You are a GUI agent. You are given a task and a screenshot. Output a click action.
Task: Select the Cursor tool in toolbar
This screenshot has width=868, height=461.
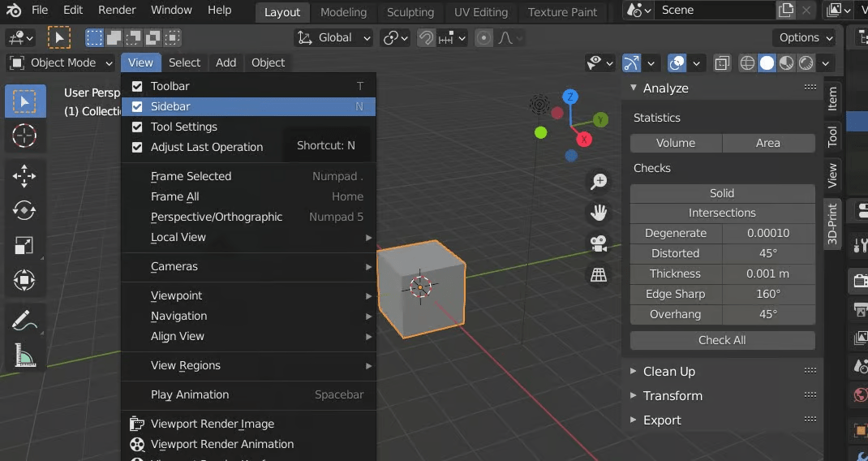[x=24, y=136]
